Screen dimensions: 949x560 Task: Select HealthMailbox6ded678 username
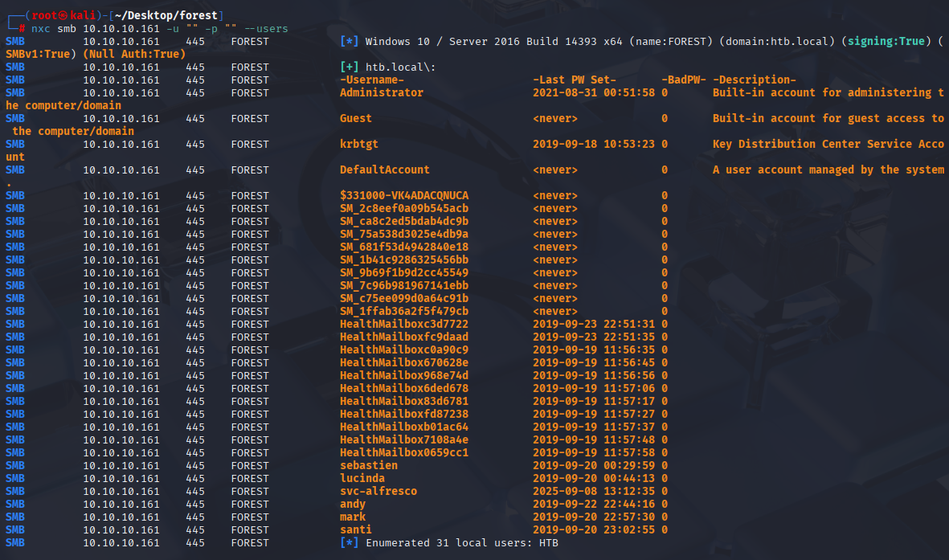(x=403, y=388)
